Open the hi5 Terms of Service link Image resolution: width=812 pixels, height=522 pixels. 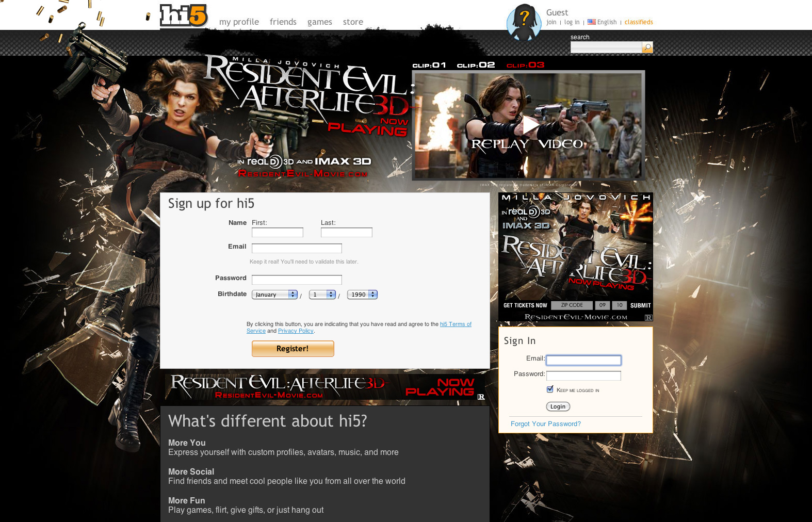pyautogui.click(x=456, y=324)
